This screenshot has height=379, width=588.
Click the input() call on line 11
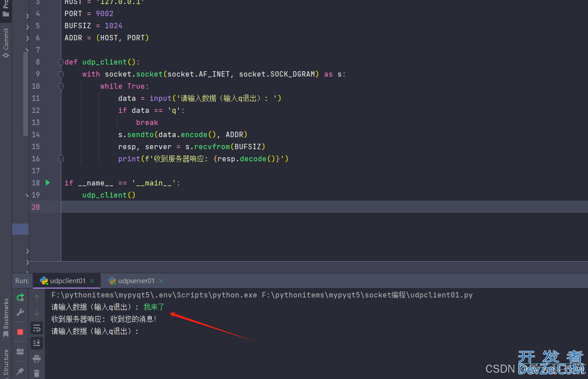pos(215,98)
